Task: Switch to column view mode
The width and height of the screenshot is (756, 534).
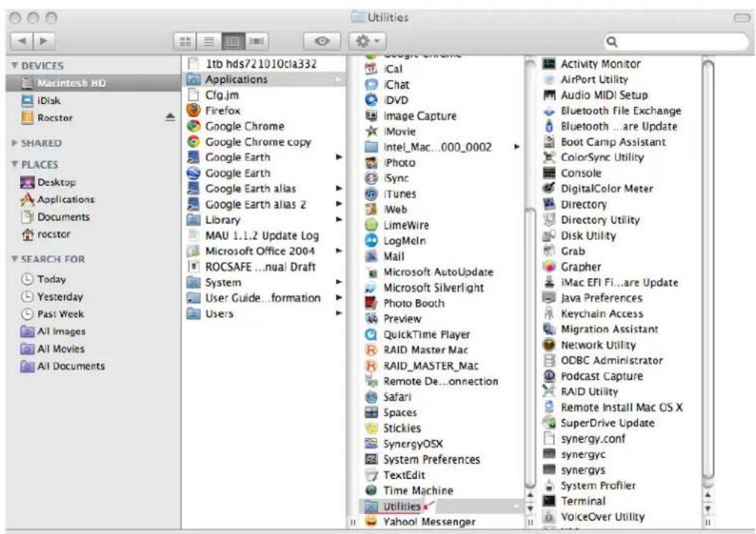Action: (x=233, y=41)
